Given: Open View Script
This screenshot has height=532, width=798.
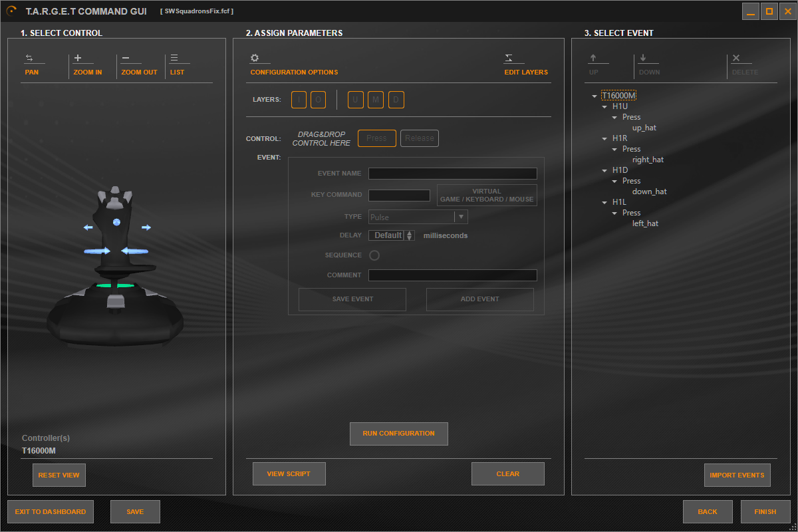Looking at the screenshot, I should point(289,474).
